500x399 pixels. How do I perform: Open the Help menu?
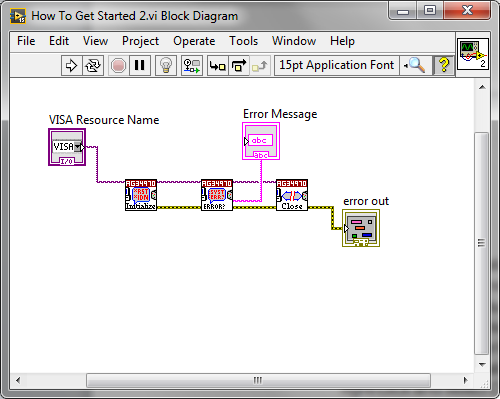click(342, 41)
